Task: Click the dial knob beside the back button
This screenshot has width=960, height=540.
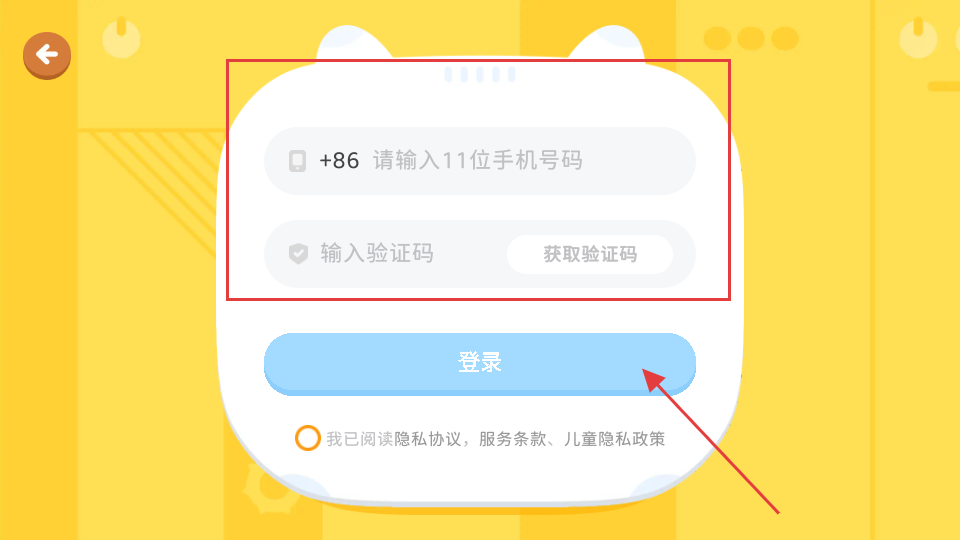Action: click(x=121, y=38)
